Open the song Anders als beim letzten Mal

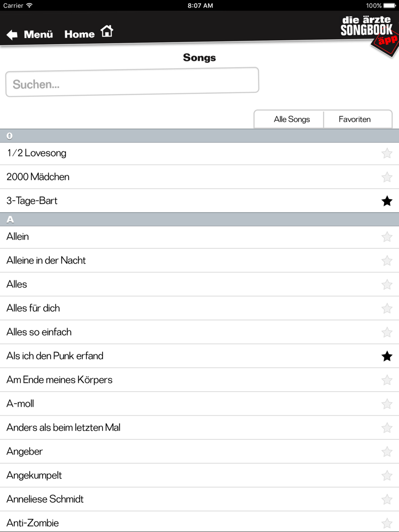(63, 428)
